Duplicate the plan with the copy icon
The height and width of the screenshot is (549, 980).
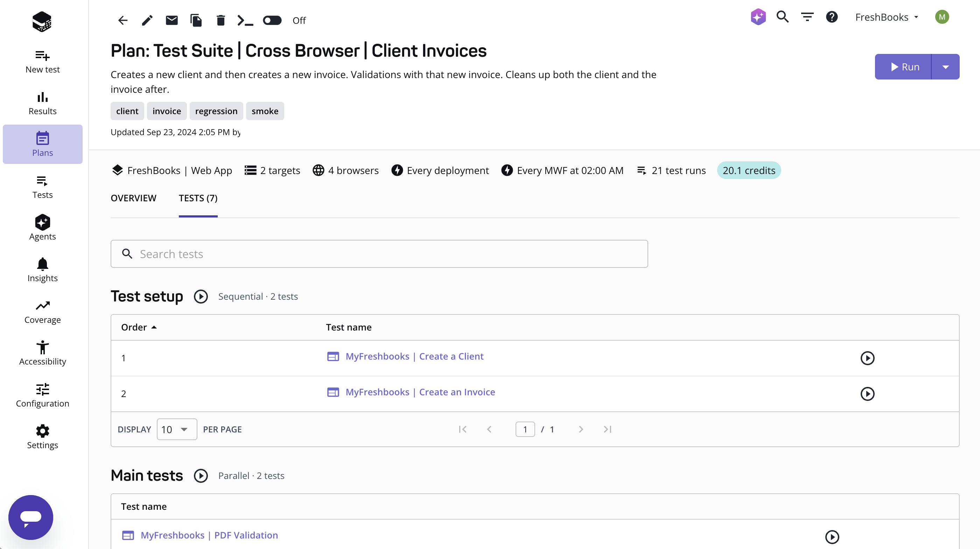(196, 20)
